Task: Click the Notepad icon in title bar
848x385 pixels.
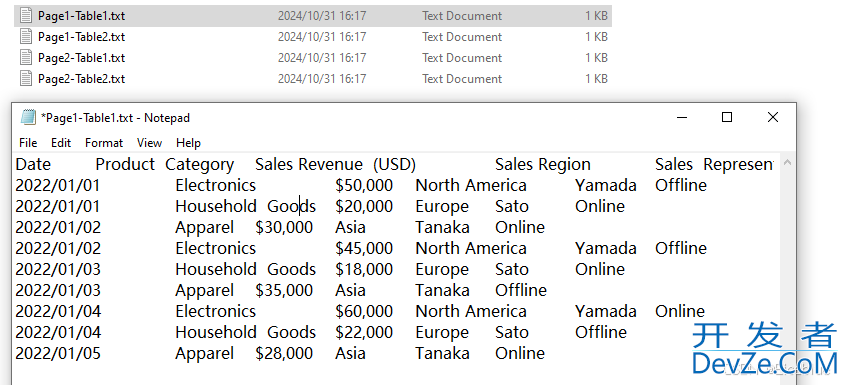Action: point(28,117)
